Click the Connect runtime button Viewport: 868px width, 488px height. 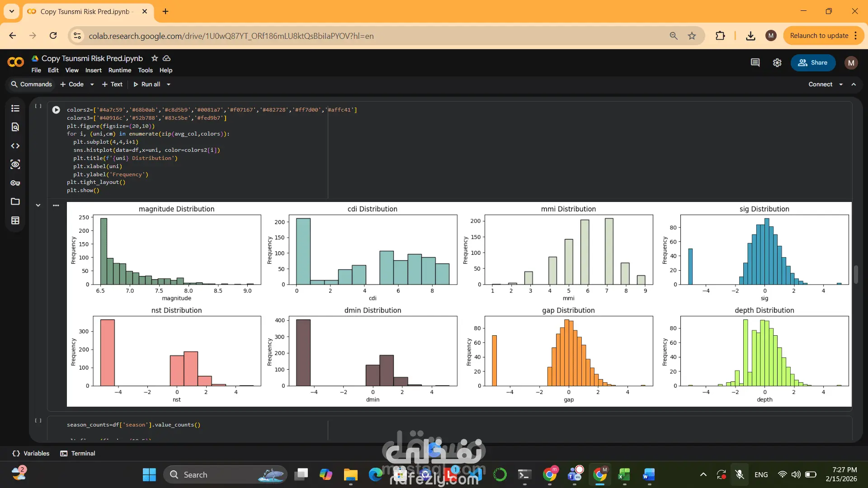tap(820, 84)
